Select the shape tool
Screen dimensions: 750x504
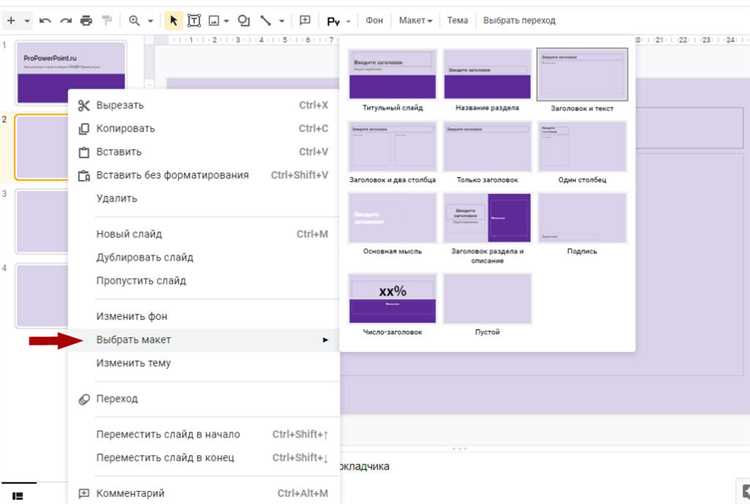[x=244, y=21]
